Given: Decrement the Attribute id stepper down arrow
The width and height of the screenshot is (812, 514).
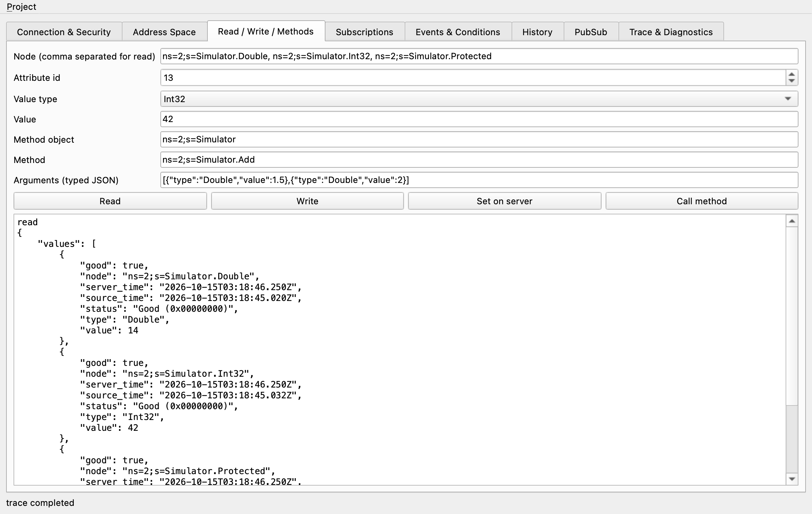Looking at the screenshot, I should pyautogui.click(x=792, y=81).
